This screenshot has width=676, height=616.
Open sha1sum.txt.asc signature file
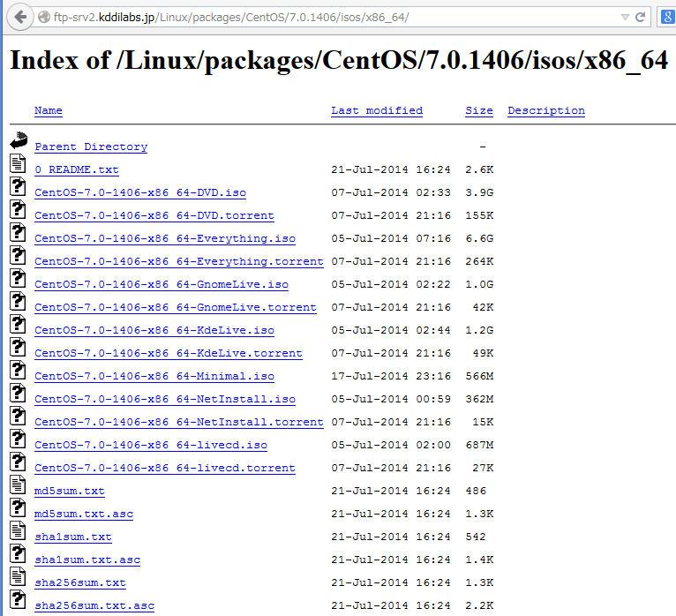(87, 560)
